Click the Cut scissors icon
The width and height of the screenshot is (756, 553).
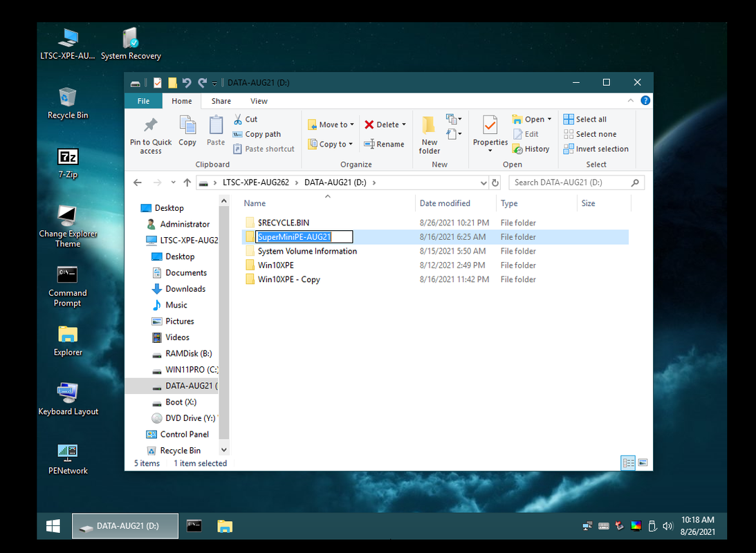238,119
